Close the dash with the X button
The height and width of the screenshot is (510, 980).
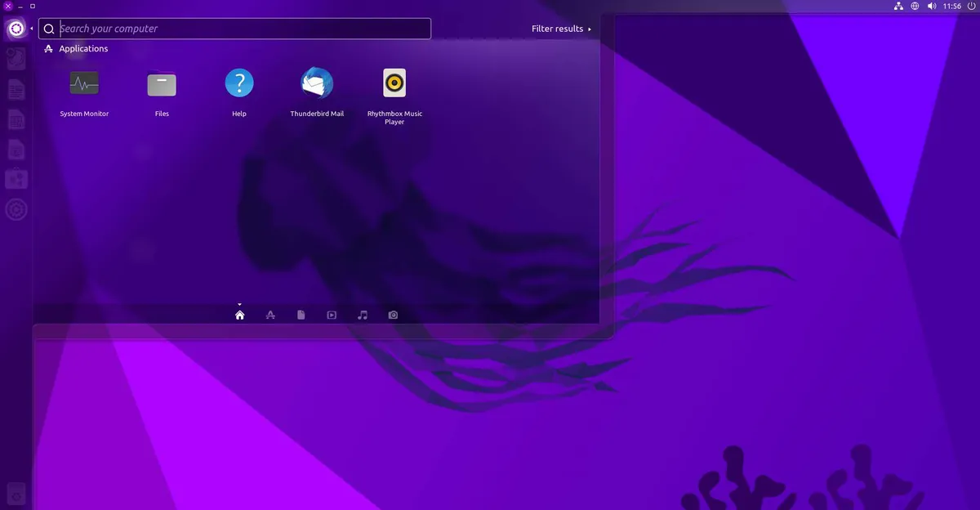[x=7, y=6]
